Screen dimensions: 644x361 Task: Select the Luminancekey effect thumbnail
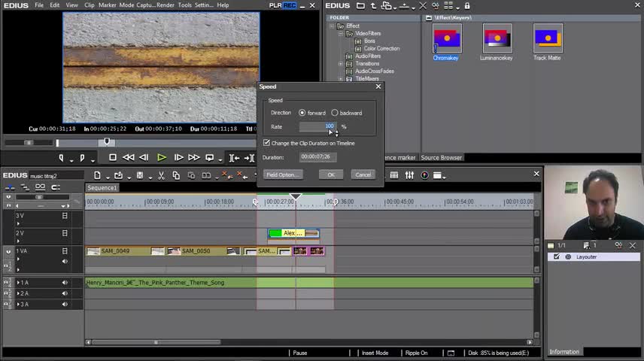click(497, 39)
